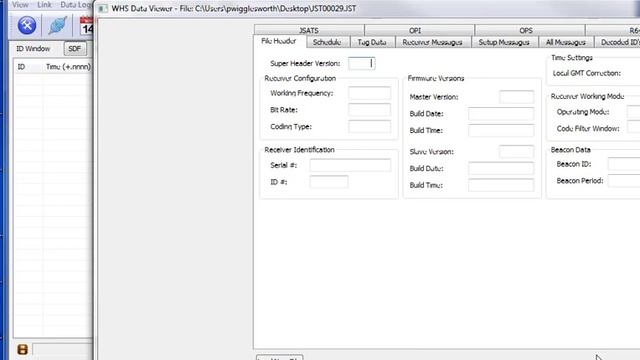Select the SDF tab in background window

[75, 49]
